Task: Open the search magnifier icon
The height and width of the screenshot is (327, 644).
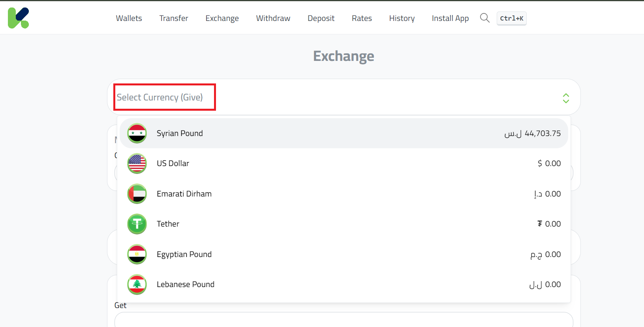Action: pyautogui.click(x=484, y=18)
